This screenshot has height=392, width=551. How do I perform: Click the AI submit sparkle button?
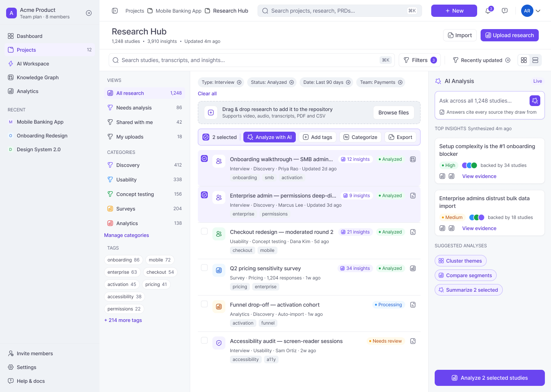pyautogui.click(x=535, y=101)
